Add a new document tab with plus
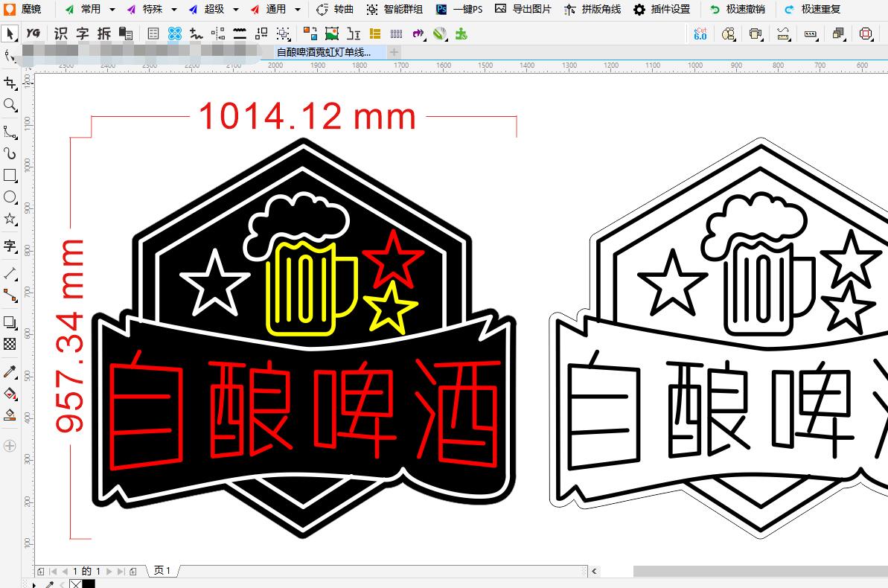The image size is (888, 588). (x=395, y=52)
